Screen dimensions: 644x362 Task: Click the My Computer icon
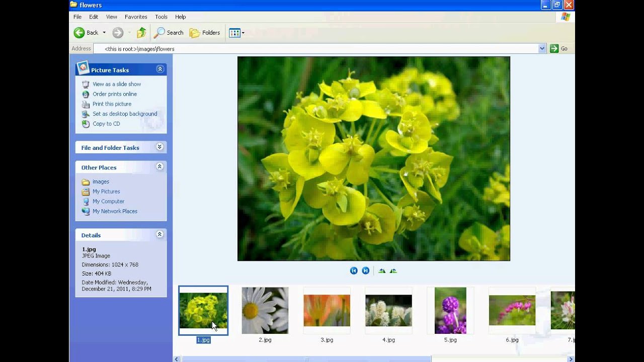[86, 202]
